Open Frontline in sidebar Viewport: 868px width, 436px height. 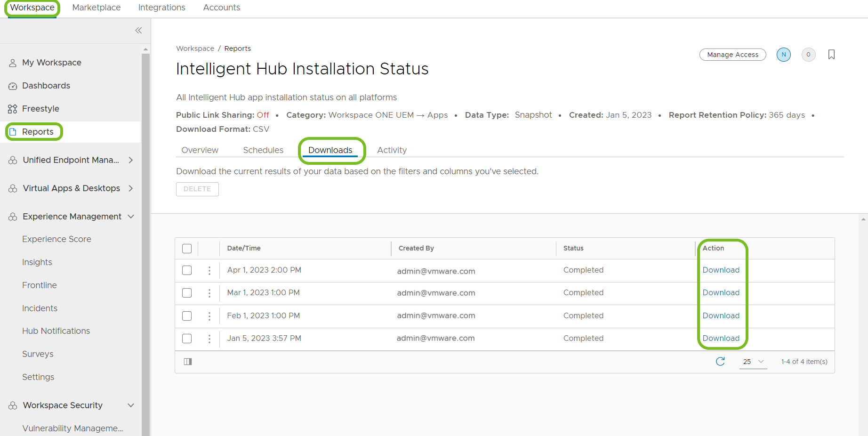(x=40, y=285)
